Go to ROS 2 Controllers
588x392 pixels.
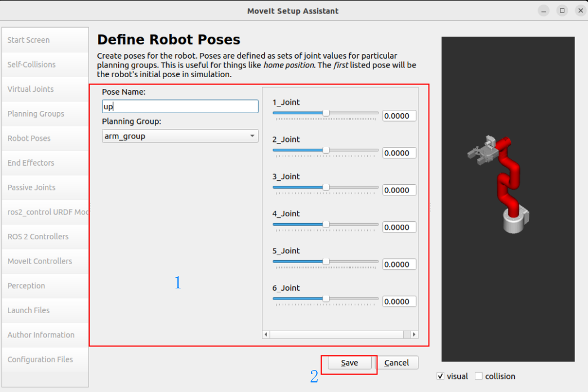pyautogui.click(x=45, y=237)
